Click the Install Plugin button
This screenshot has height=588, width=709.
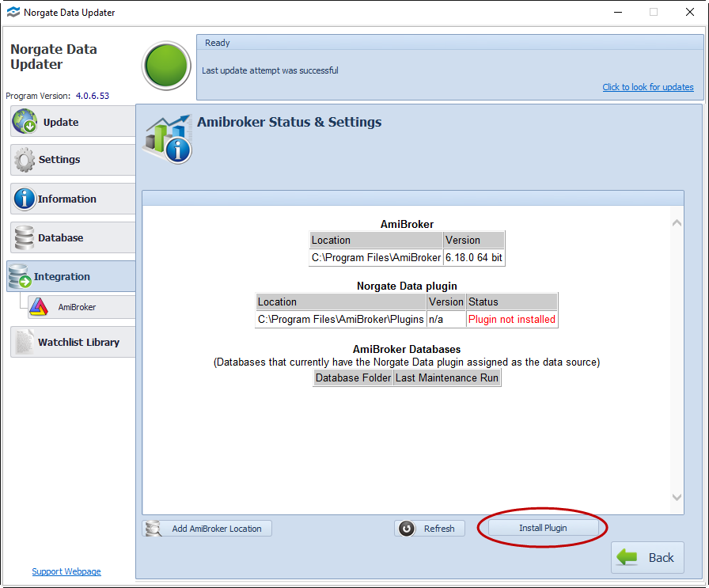click(543, 528)
